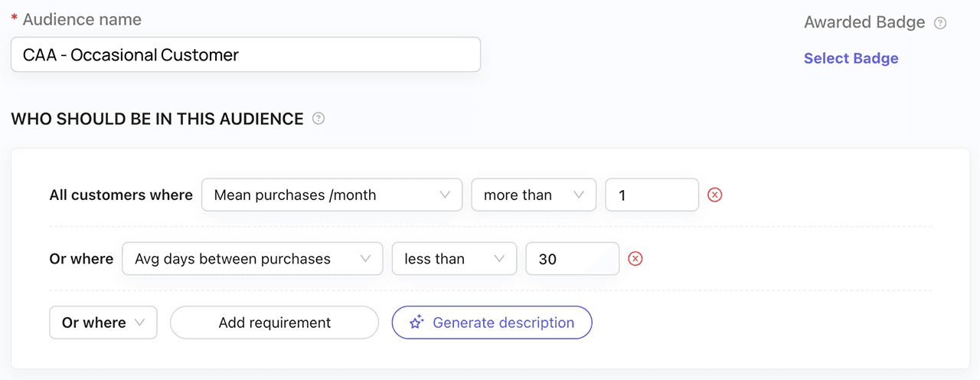Expand the bottom "Or where" connector dropdown
The width and height of the screenshot is (980, 380).
[103, 323]
